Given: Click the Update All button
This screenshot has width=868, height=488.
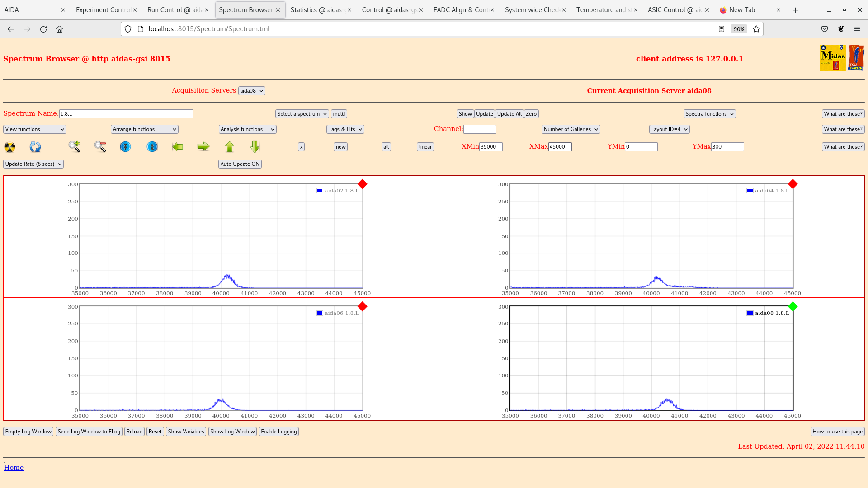Looking at the screenshot, I should (x=509, y=114).
